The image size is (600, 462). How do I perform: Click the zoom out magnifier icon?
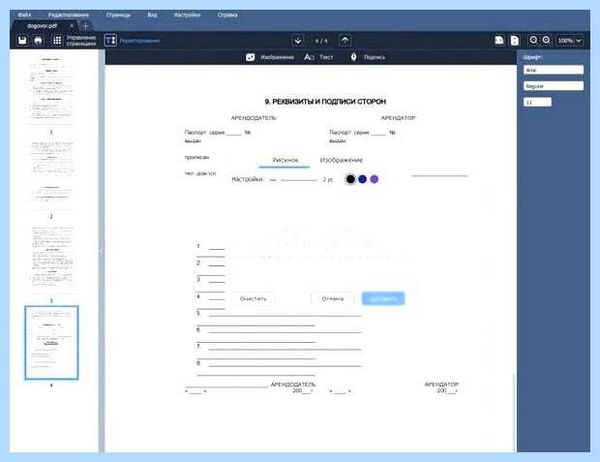533,40
